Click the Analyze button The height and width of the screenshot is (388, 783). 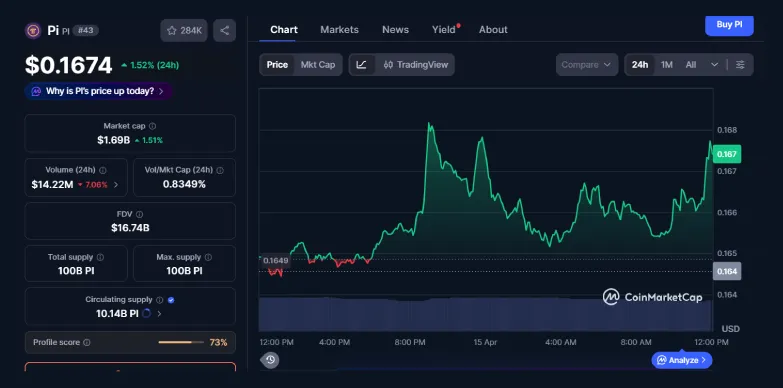coord(682,360)
